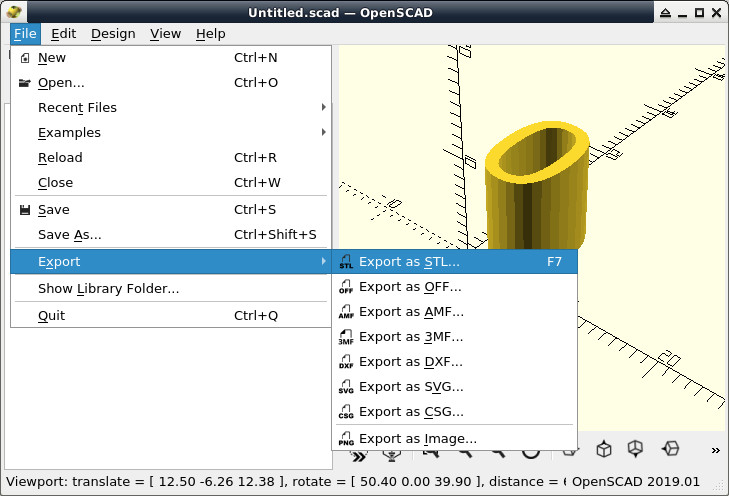
Task: Select Export as CSG... option
Action: point(455,412)
